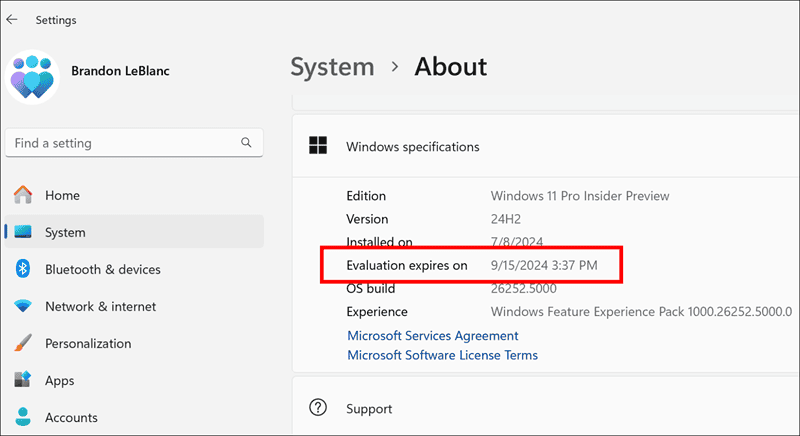Open Network & internet settings
Viewport: 800px width, 436px height.
point(134,306)
